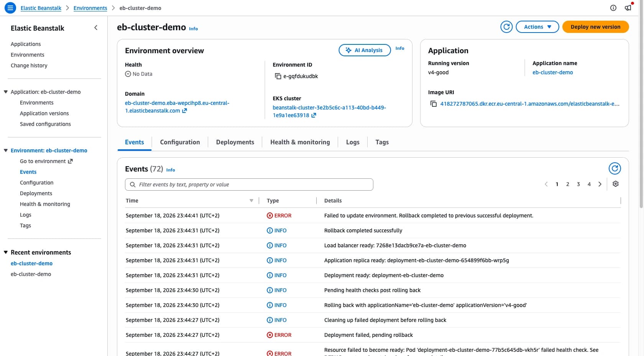Click external link icon beside EKS cluster

click(314, 115)
